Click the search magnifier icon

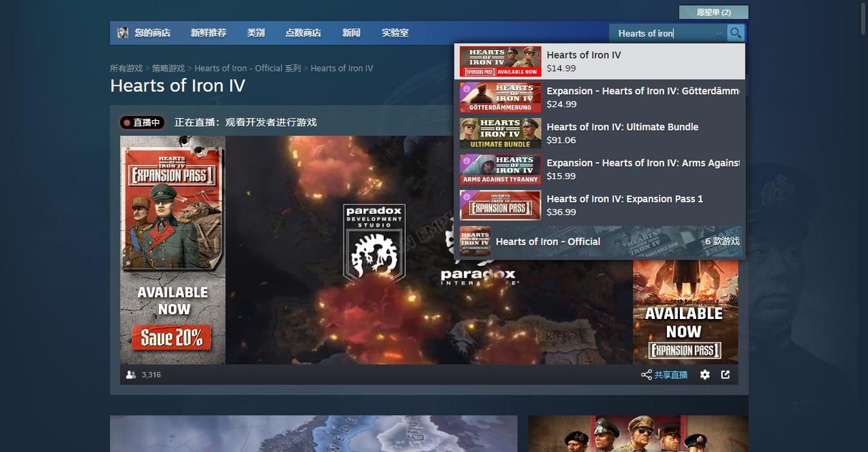[x=736, y=33]
